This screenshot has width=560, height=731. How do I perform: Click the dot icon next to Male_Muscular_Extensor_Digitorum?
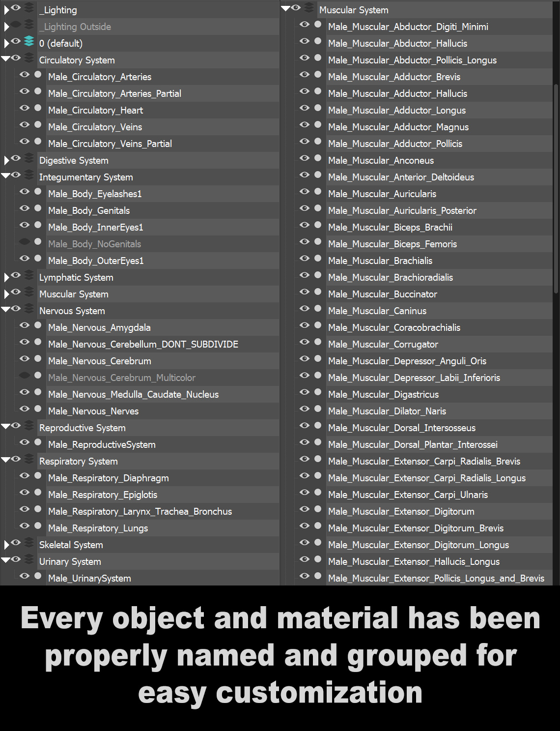point(318,509)
